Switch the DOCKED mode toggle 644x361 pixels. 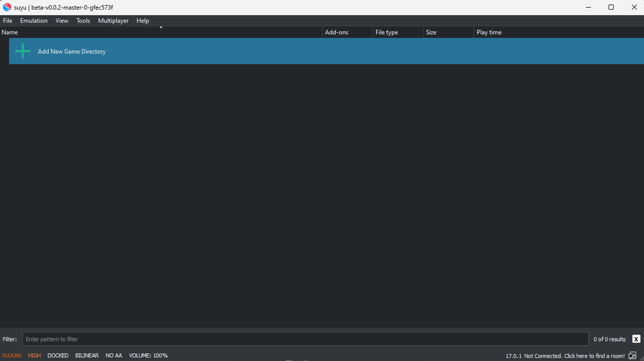pos(58,355)
